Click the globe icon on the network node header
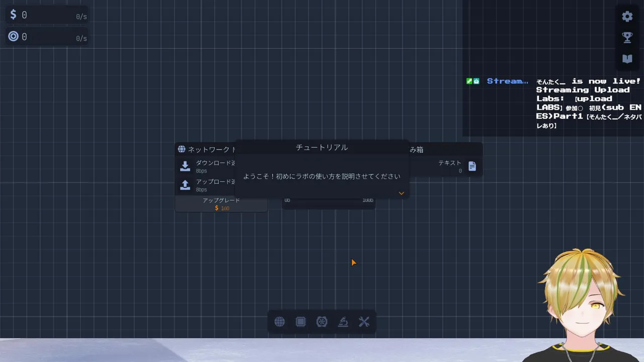644x362 pixels. point(182,149)
